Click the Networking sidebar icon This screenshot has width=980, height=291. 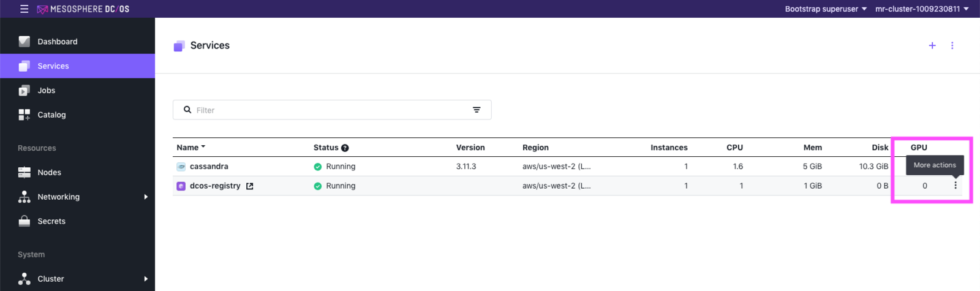tap(24, 197)
